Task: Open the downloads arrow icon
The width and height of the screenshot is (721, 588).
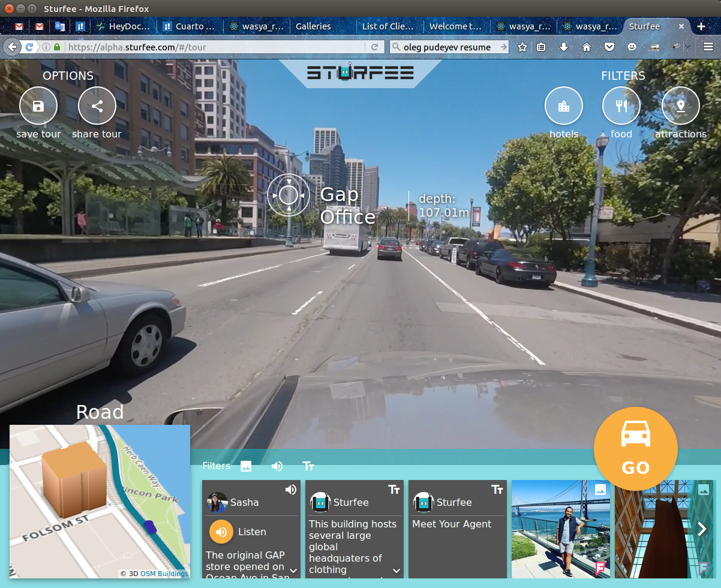Action: tap(564, 47)
